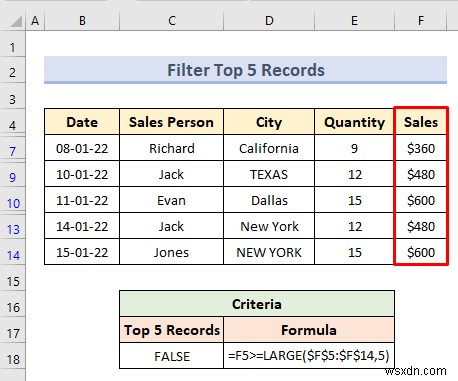
Task: Select quantity 15 in Dallas row
Action: [x=354, y=200]
